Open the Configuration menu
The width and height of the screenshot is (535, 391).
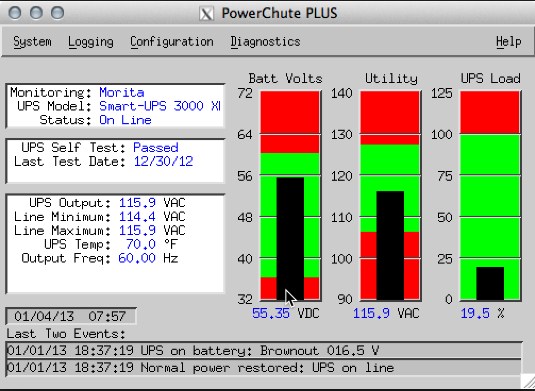pos(172,42)
